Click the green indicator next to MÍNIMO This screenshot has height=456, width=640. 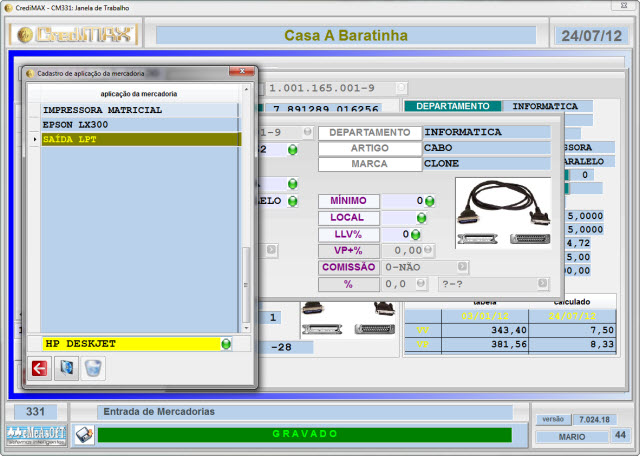[429, 201]
